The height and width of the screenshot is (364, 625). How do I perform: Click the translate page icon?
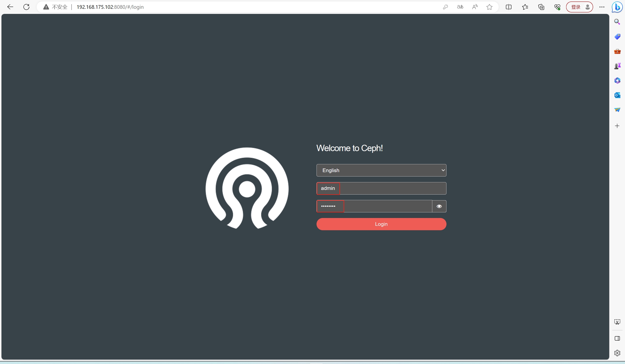coord(460,7)
